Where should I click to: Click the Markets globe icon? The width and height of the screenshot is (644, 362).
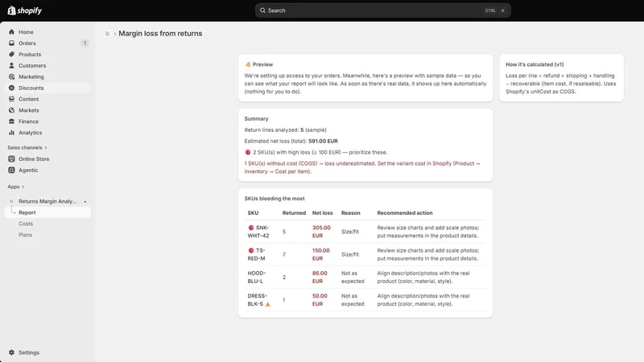pyautogui.click(x=11, y=110)
